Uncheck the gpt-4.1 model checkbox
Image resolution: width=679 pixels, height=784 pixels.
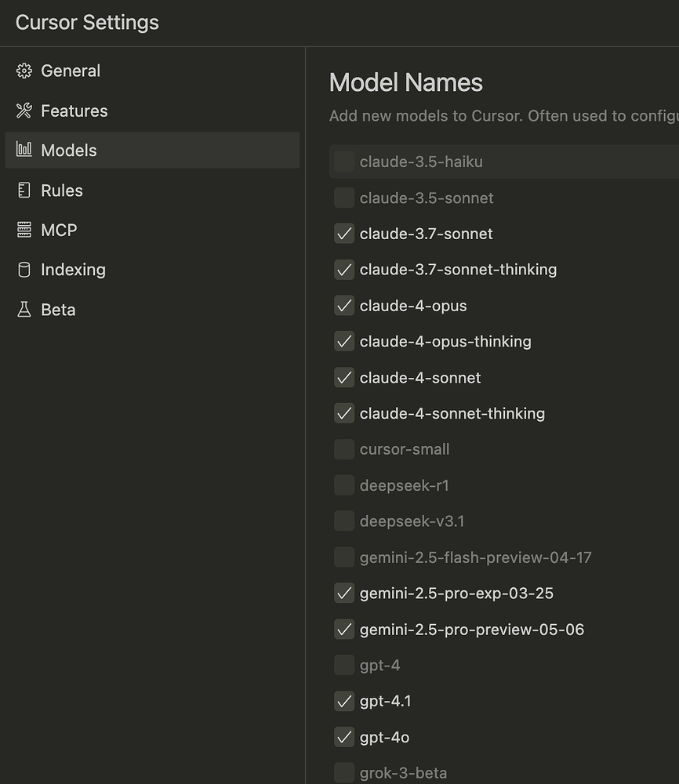[x=344, y=701]
